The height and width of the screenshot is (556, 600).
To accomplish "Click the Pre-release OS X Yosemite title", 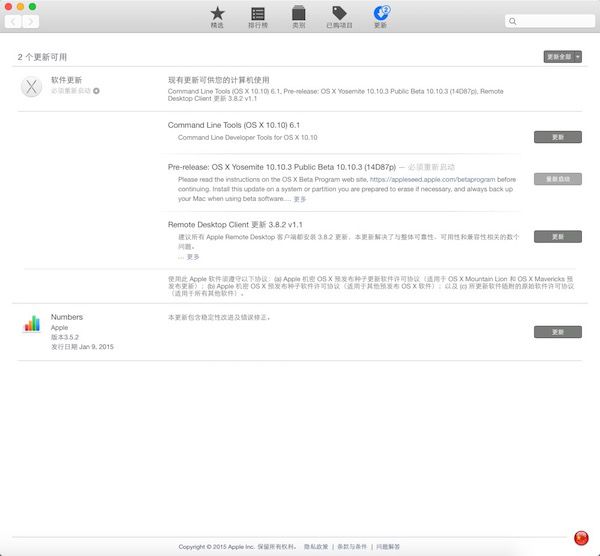I will pyautogui.click(x=282, y=167).
